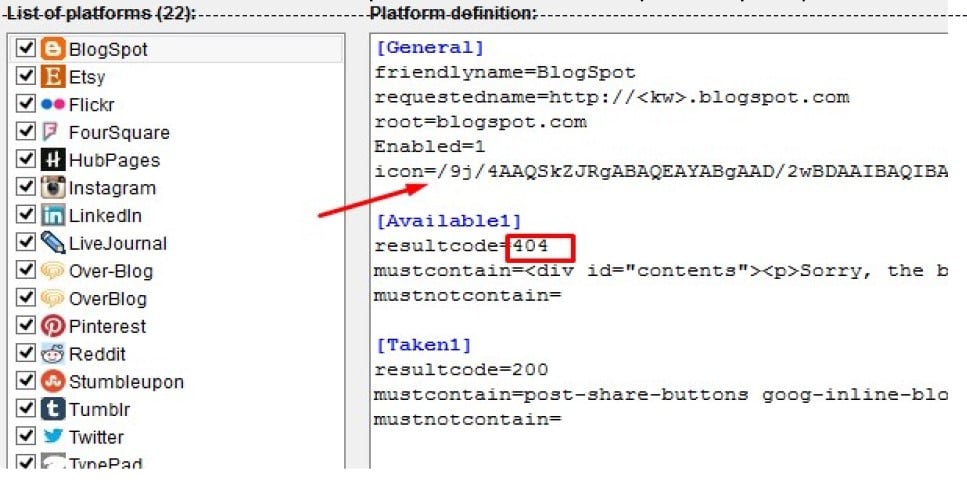967x504 pixels.
Task: Uncheck the Pinterest checkbox
Action: [x=25, y=324]
